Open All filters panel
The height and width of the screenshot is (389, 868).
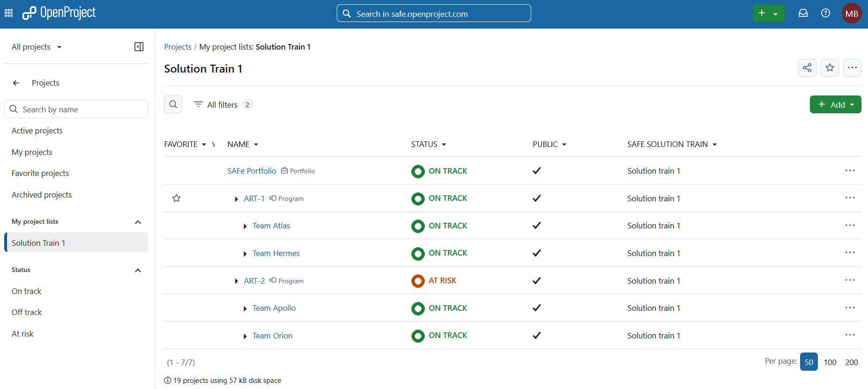coord(223,104)
